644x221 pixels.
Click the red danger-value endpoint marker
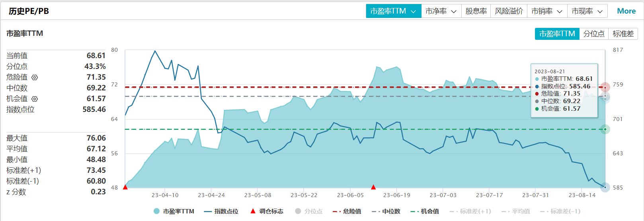(605, 87)
